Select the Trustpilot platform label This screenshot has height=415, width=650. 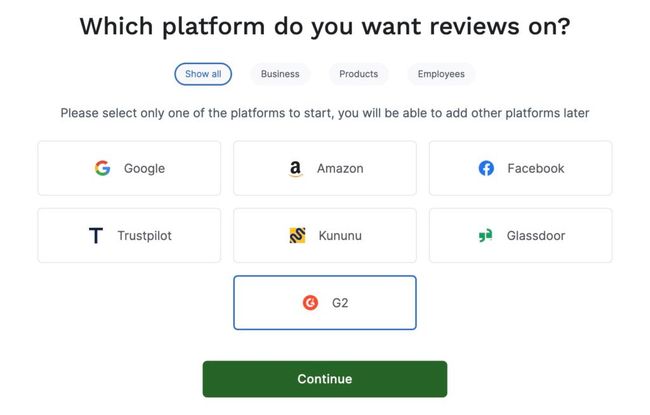click(x=145, y=236)
